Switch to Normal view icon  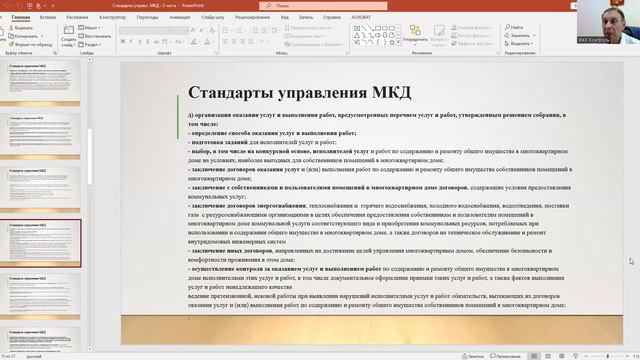click(534, 356)
